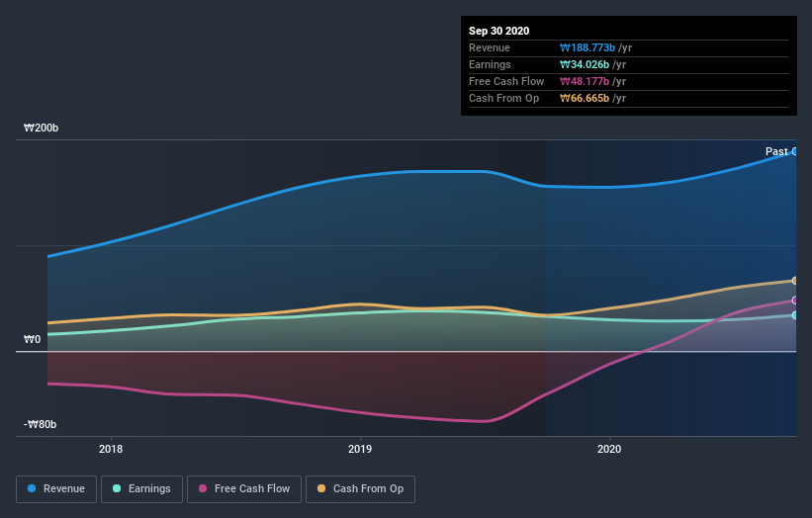The width and height of the screenshot is (812, 518).
Task: Click the pink Free Cash Flow legend dot
Action: pyautogui.click(x=203, y=488)
